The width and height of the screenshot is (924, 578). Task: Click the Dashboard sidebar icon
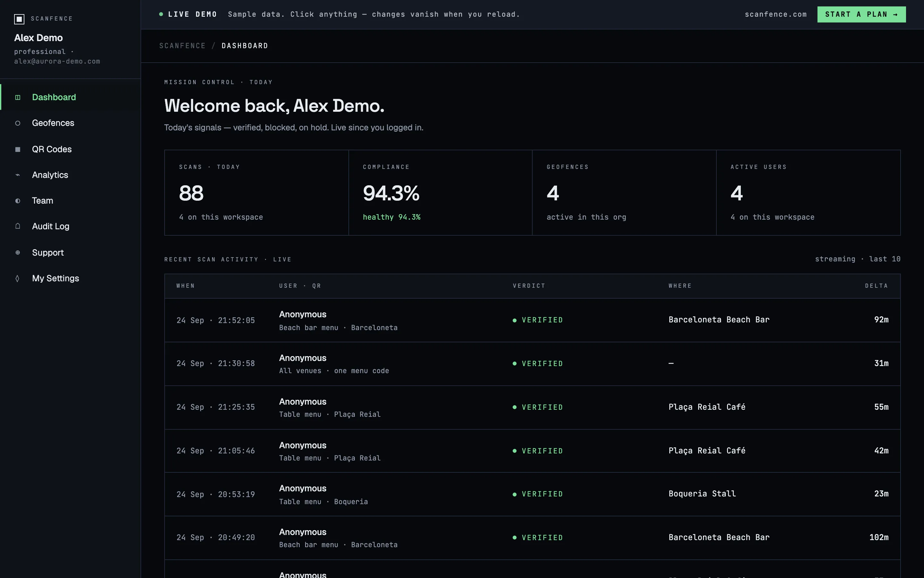tap(18, 98)
